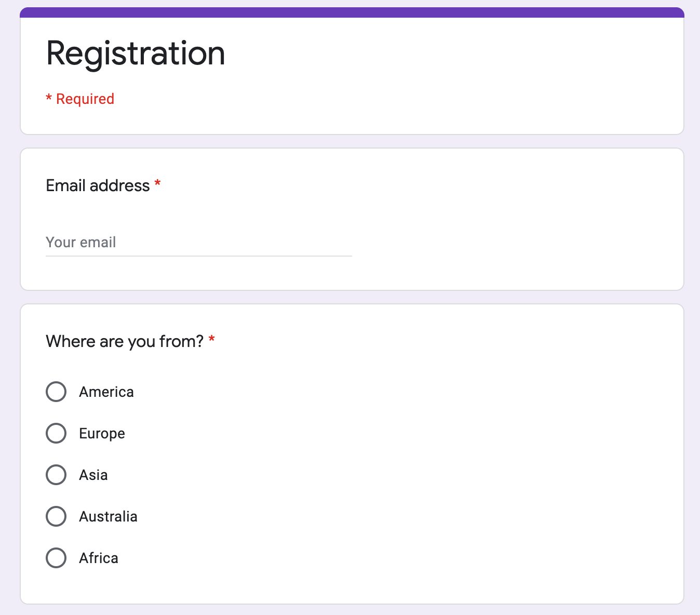Select the Africa radio button

(56, 558)
